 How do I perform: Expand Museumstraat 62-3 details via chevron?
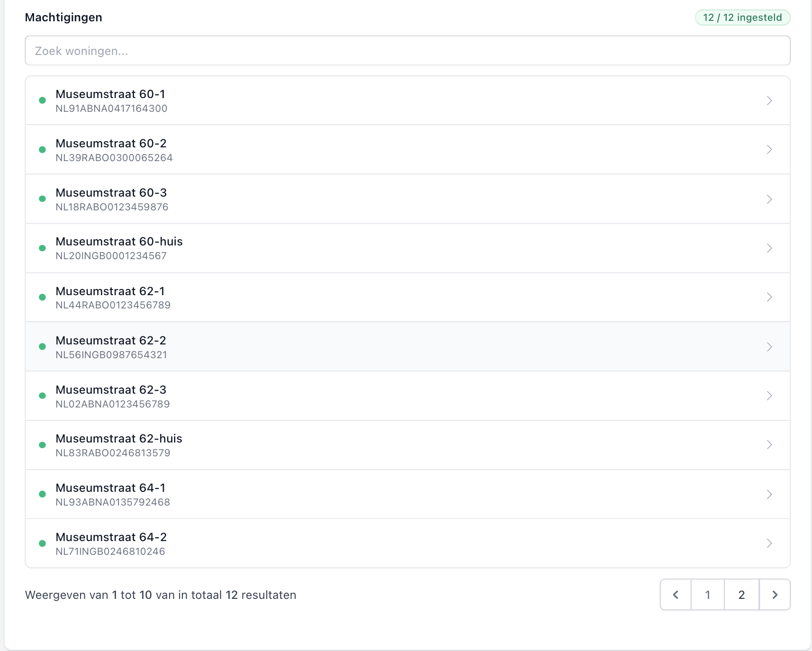769,396
